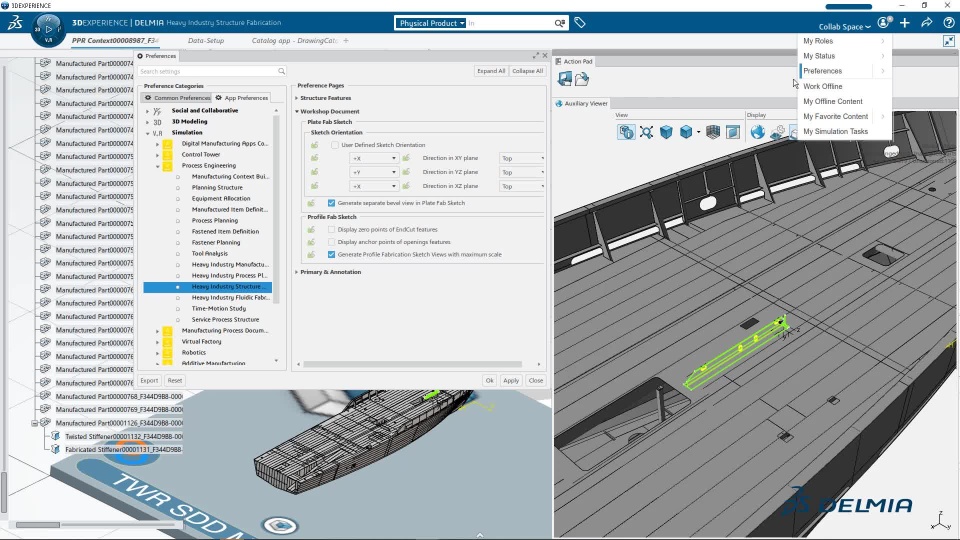This screenshot has width=960, height=540.
Task: Uncheck Generate Profile Fabrication Sketch Views with maximum scale
Action: pos(331,255)
